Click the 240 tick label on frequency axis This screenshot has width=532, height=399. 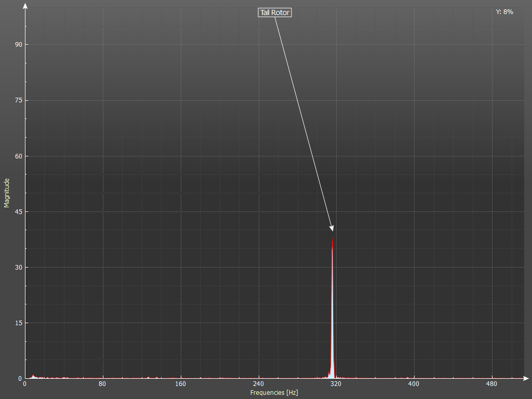(258, 384)
